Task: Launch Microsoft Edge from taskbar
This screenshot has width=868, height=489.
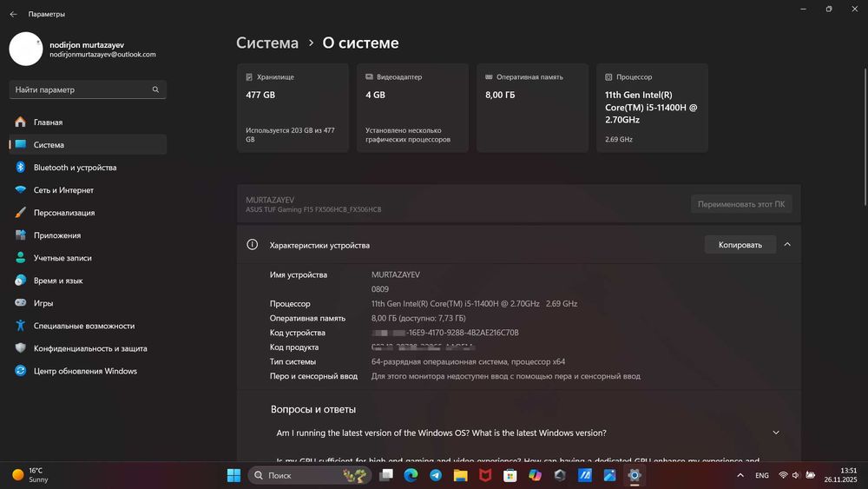Action: coord(411,475)
